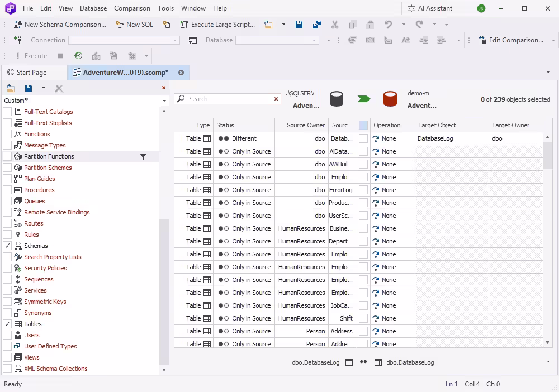The image size is (559, 392).
Task: Sort by the Source Owner column header
Action: point(301,125)
